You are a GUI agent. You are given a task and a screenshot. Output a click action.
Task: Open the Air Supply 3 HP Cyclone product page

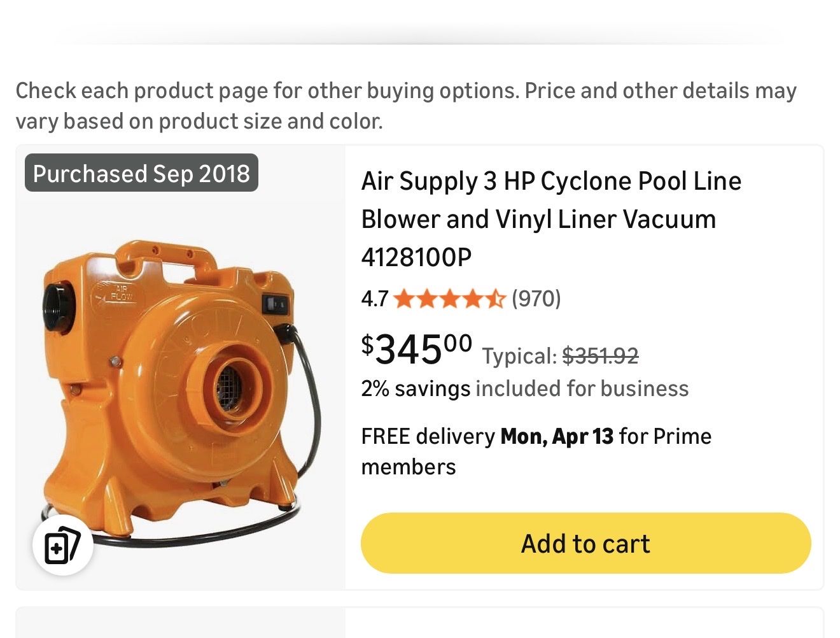coord(551,218)
